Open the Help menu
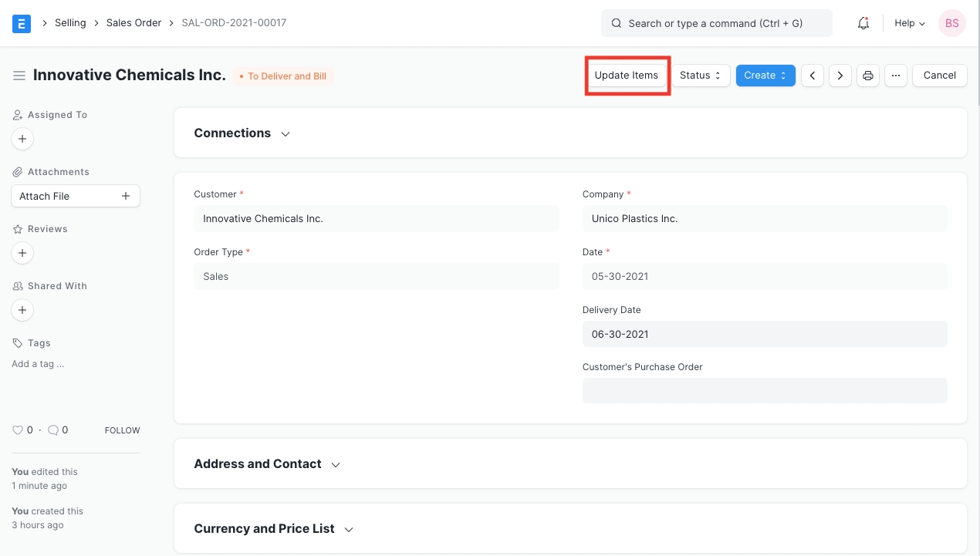The height and width of the screenshot is (556, 980). (x=910, y=23)
